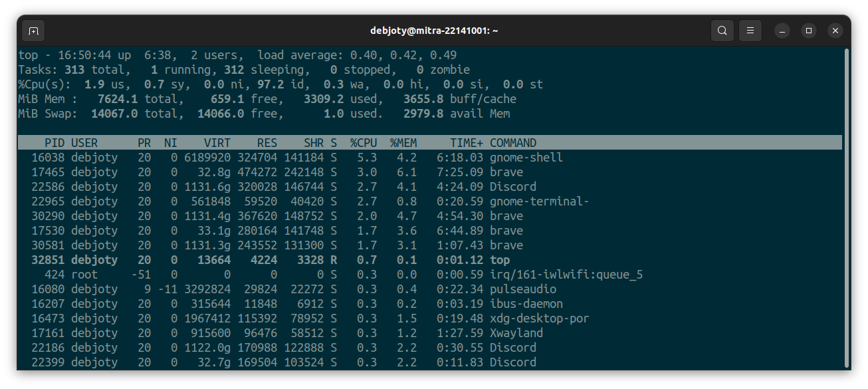This screenshot has width=868, height=389.
Task: Click the -51 priority value
Action: (141, 275)
